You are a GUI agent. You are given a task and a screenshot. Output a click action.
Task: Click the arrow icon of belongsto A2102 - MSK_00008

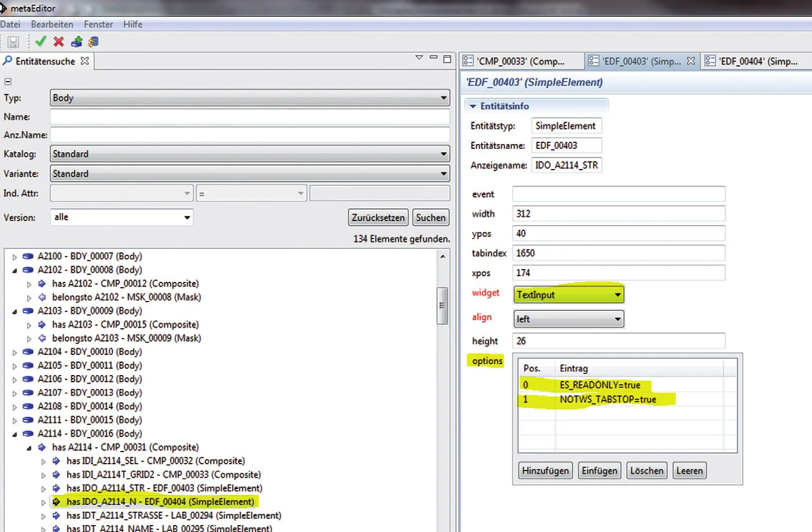(42, 297)
